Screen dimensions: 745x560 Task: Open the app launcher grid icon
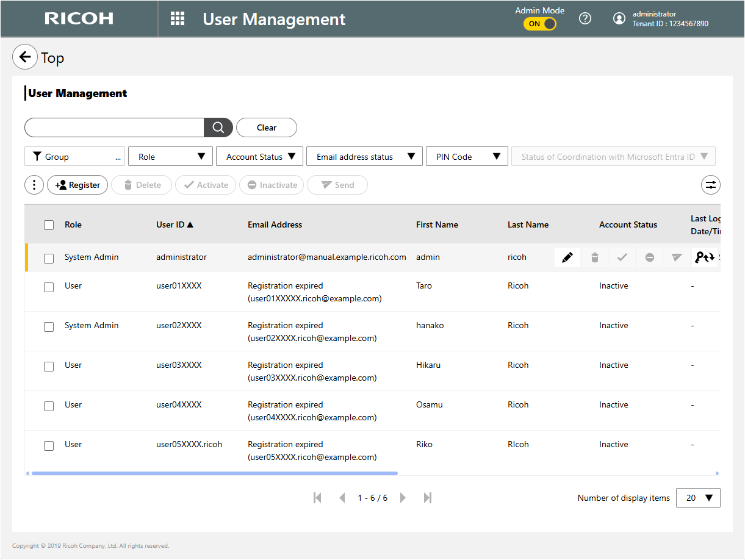[x=178, y=19]
